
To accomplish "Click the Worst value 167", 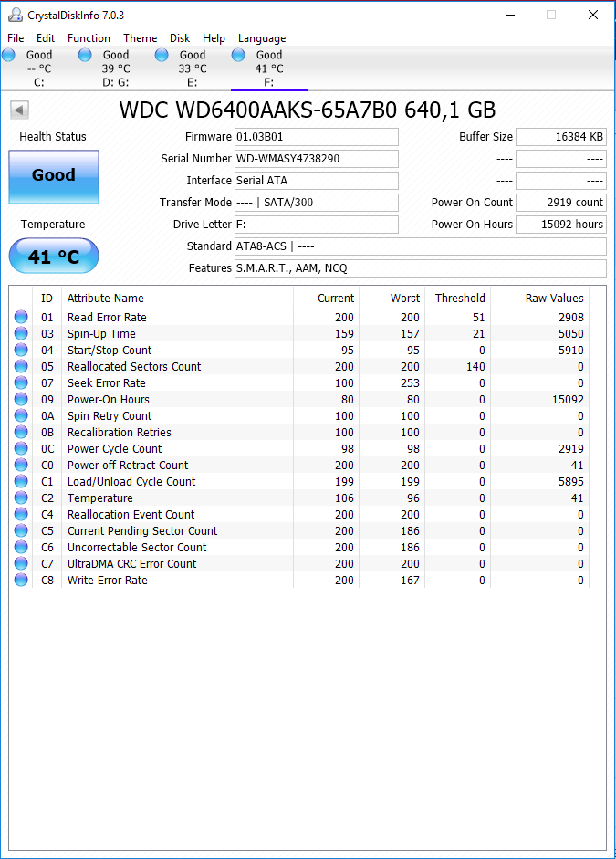I will point(410,581).
